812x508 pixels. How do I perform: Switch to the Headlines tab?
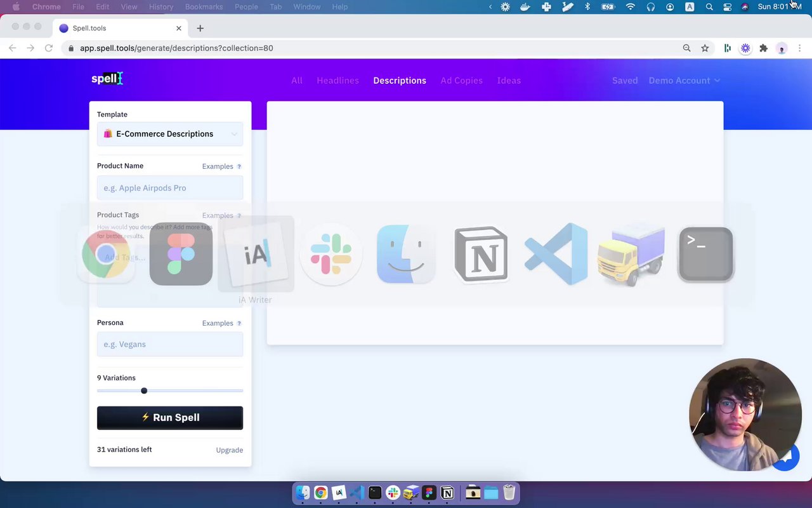point(337,81)
